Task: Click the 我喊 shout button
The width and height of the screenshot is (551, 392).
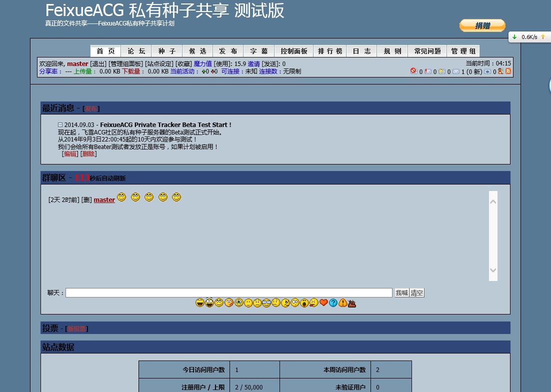Action: (x=401, y=292)
